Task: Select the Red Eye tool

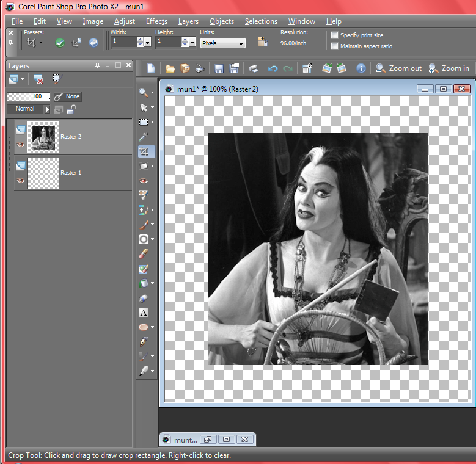Action: 143,181
